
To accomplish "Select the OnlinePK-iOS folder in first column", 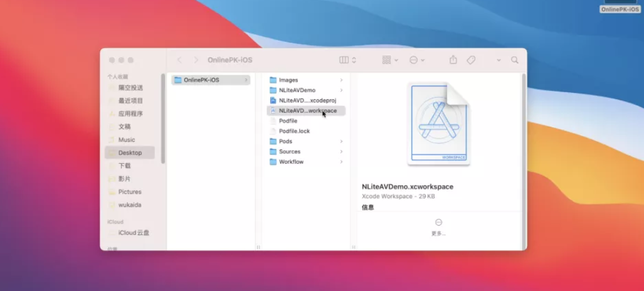I will click(211, 80).
